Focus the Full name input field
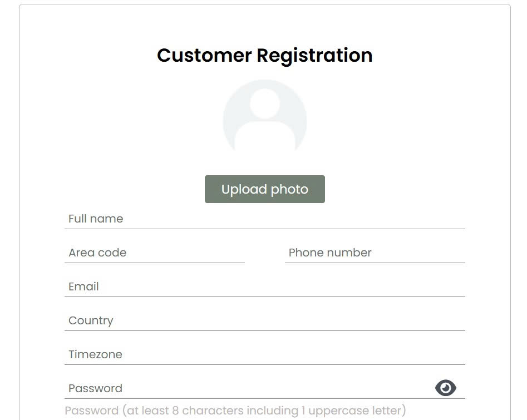Image resolution: width=527 pixels, height=420 pixels. [x=264, y=219]
